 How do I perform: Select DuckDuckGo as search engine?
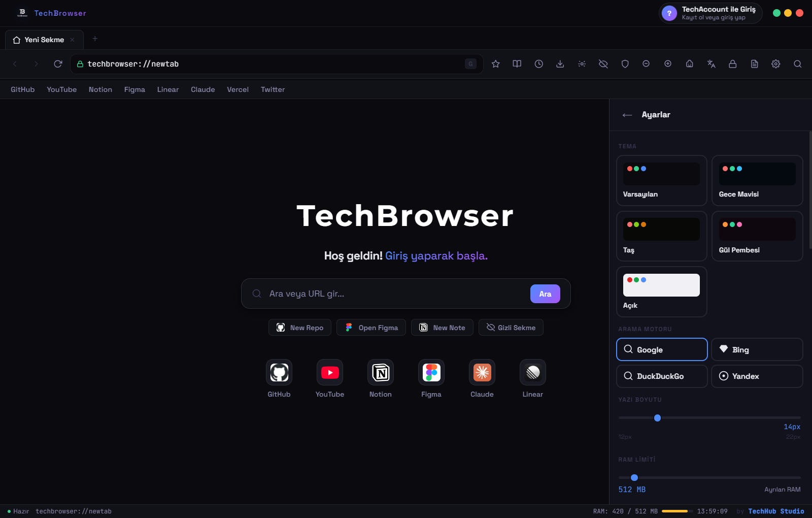coord(662,376)
